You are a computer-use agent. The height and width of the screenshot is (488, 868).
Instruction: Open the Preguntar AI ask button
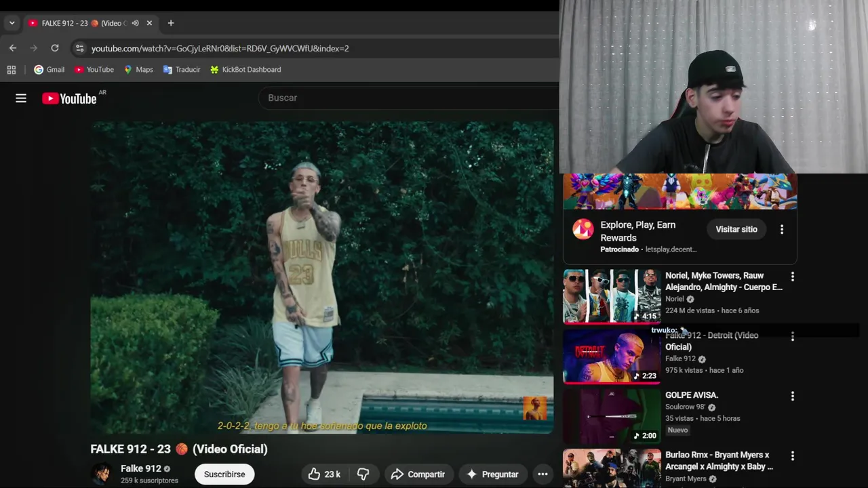[x=492, y=474]
